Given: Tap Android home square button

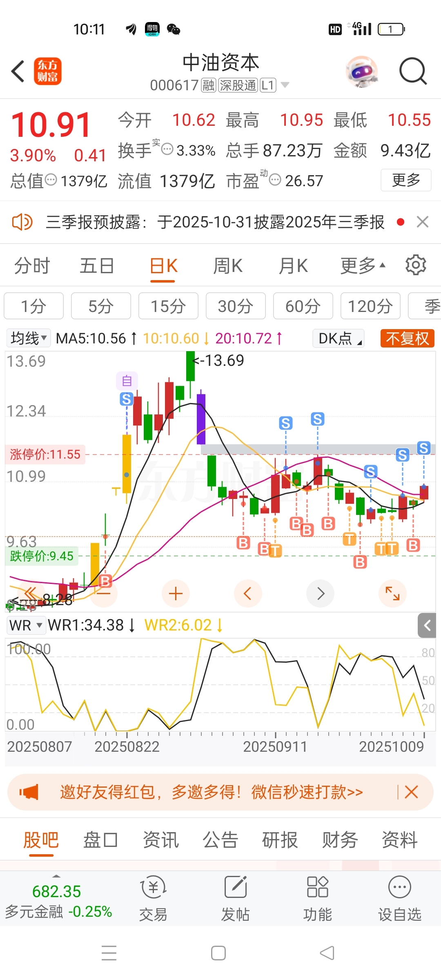Looking at the screenshot, I should 218,953.
